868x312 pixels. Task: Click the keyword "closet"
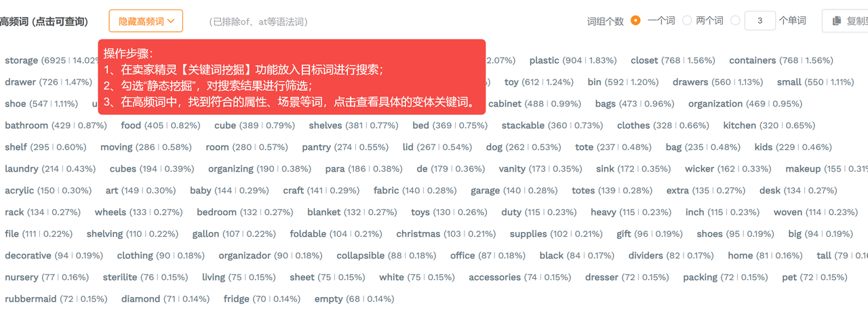[x=644, y=60]
